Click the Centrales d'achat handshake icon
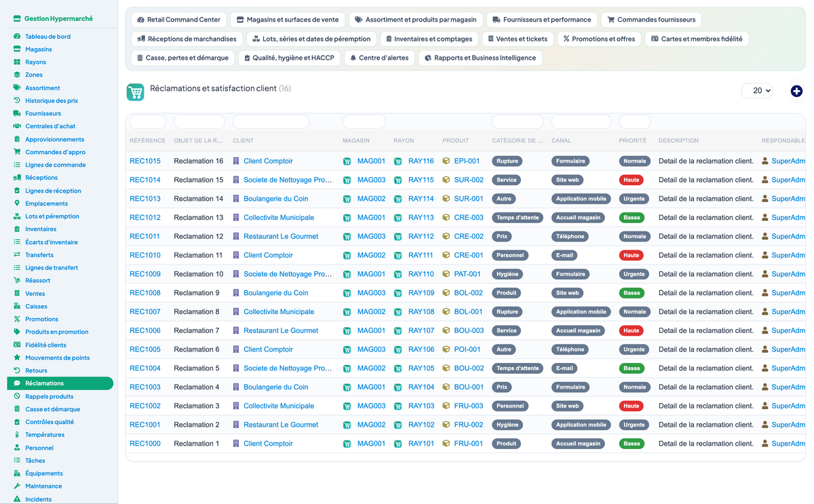This screenshot has width=814, height=504. [x=17, y=126]
